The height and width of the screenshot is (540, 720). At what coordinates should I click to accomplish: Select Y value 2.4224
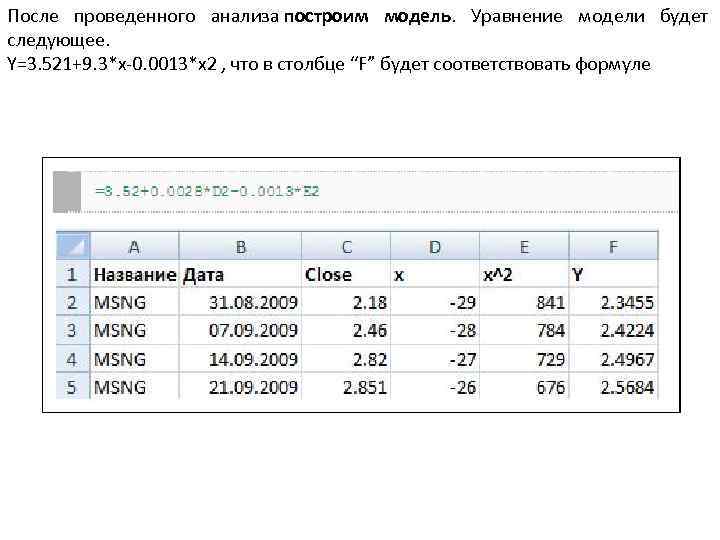613,330
